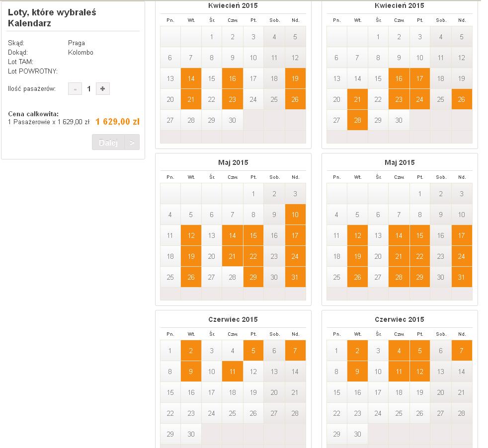The height and width of the screenshot is (448, 488).
Task: Select May 17 in right Maj calendar
Action: point(462,235)
